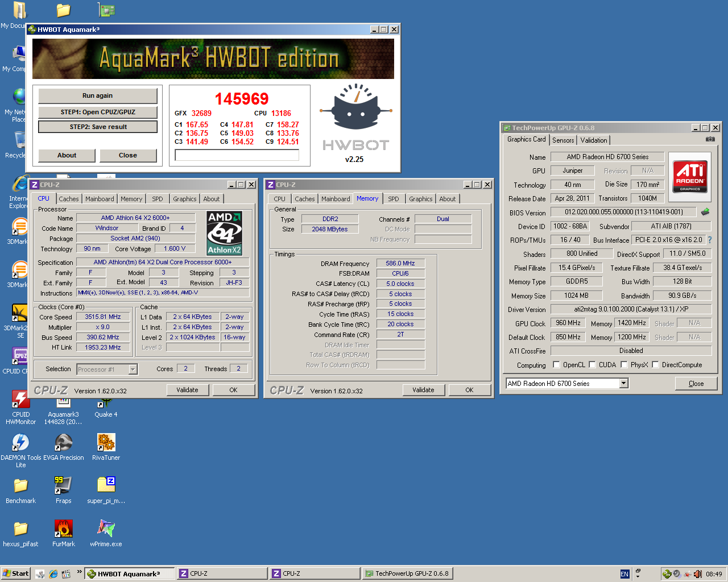Click Validate in left CPU-Z window
Image resolution: width=728 pixels, height=582 pixels.
(188, 390)
